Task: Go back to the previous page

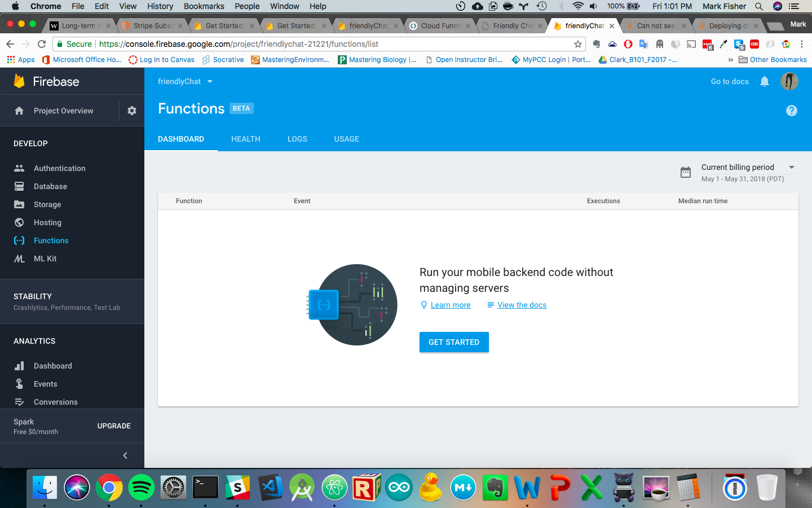Action: [10, 44]
